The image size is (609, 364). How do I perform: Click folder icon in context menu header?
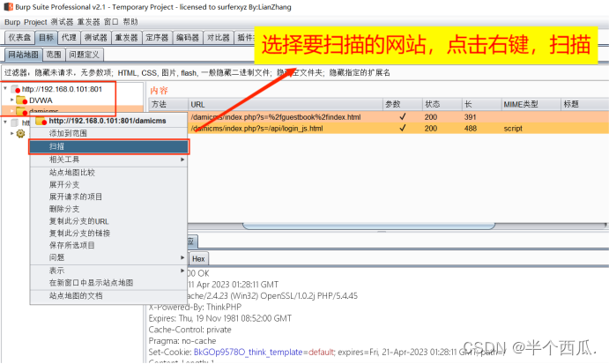pyautogui.click(x=41, y=121)
